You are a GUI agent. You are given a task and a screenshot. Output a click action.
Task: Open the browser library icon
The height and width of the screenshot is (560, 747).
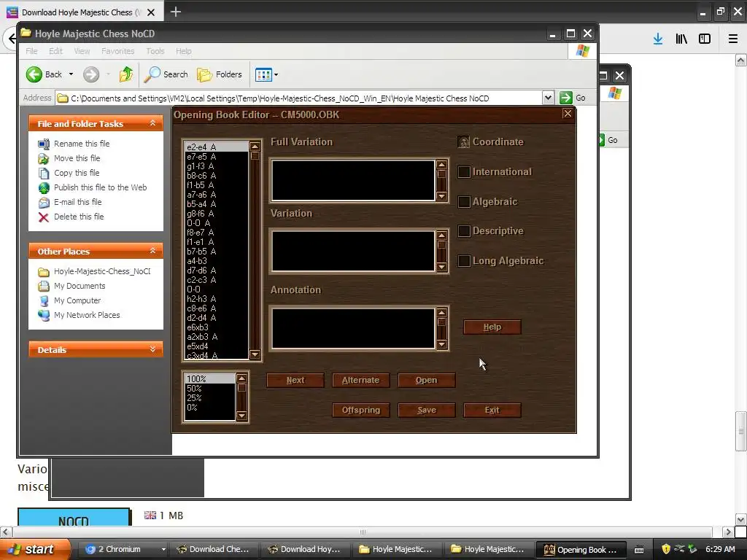pyautogui.click(x=681, y=39)
